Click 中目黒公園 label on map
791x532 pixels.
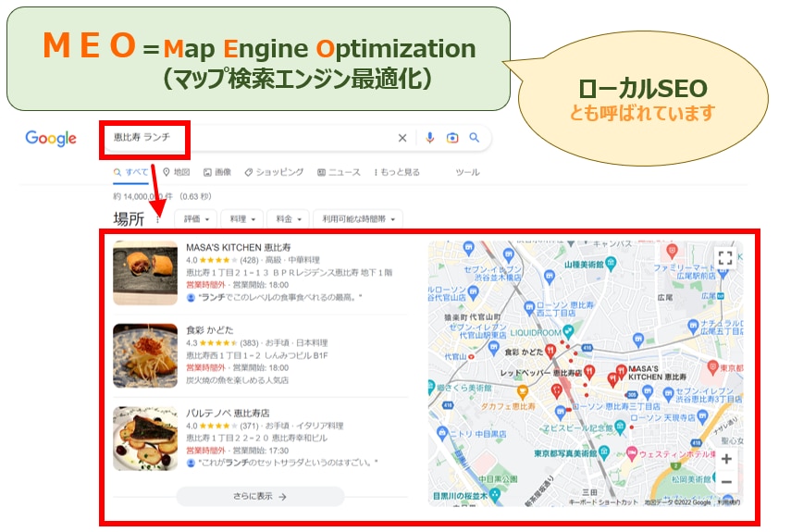pos(498,478)
